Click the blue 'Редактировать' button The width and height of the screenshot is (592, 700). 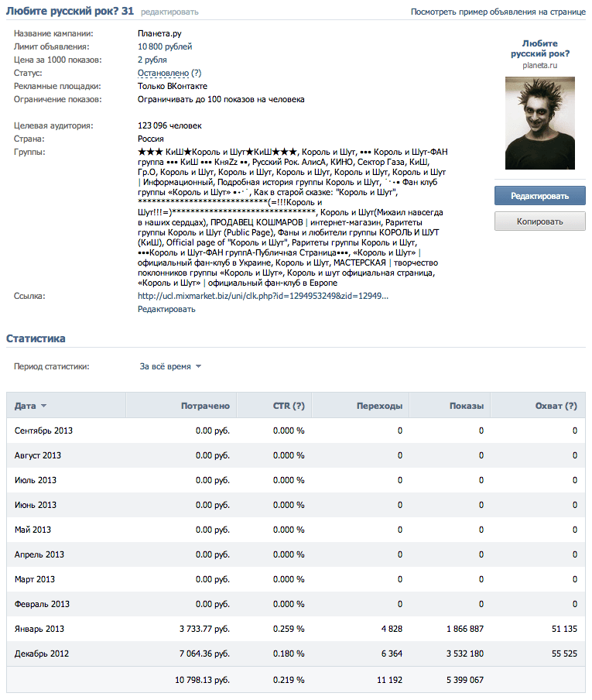[x=540, y=196]
